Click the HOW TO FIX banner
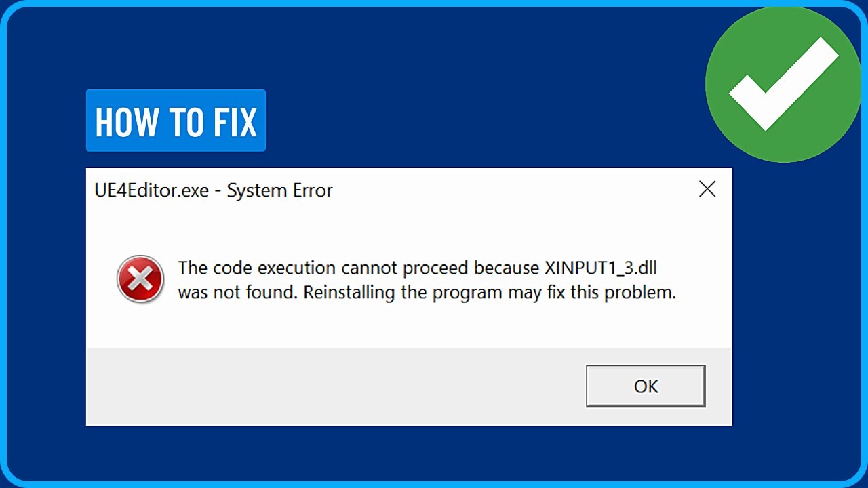The height and width of the screenshot is (488, 868). (176, 121)
